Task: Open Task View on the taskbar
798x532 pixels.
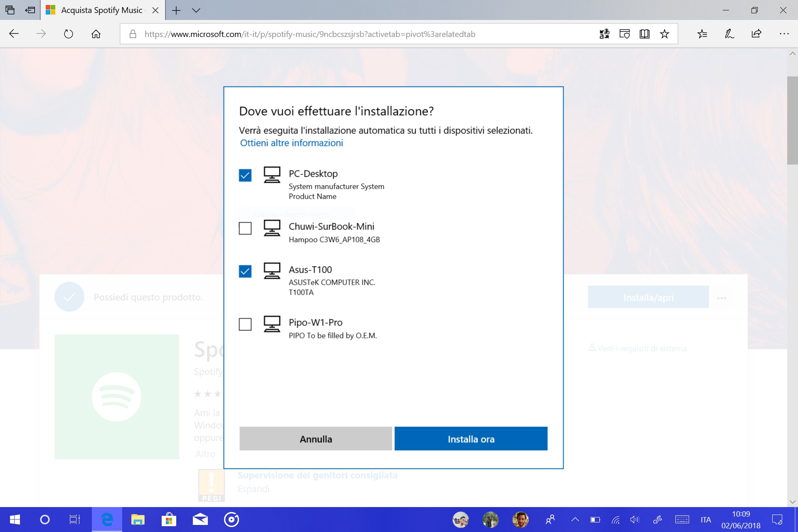Action: point(75,520)
